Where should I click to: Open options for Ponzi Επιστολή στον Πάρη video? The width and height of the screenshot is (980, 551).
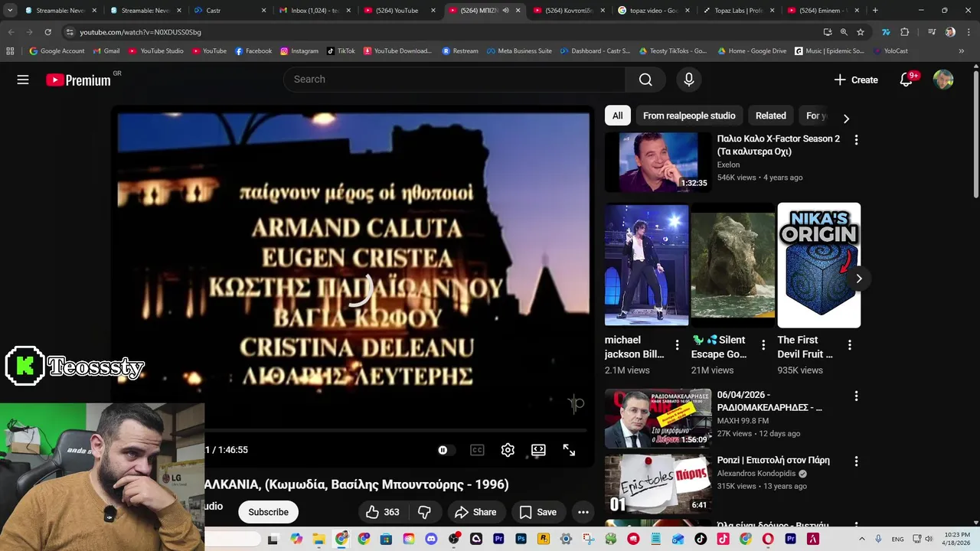click(x=856, y=461)
